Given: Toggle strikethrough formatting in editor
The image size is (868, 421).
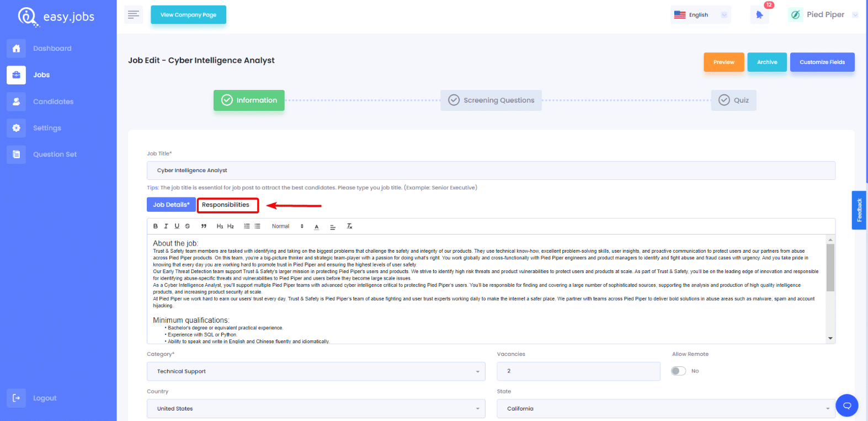Looking at the screenshot, I should [188, 226].
